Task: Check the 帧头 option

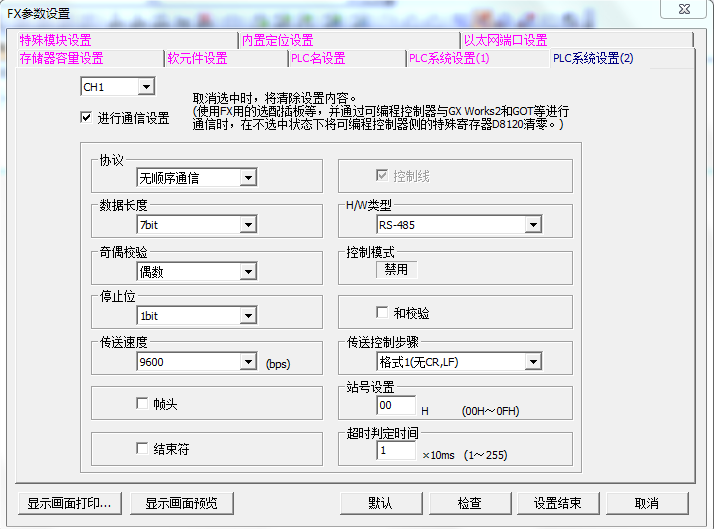Action: coord(142,403)
